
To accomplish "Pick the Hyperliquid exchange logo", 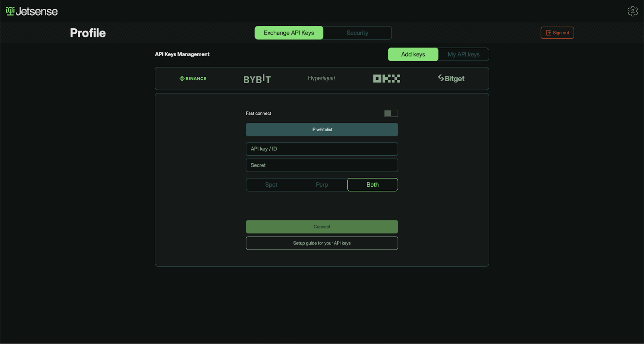I will (x=322, y=78).
